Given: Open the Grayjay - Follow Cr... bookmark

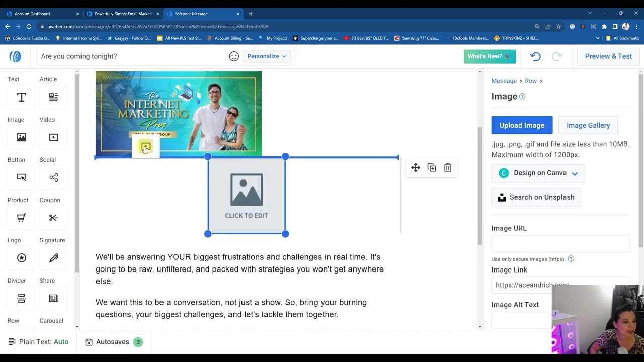Looking at the screenshot, I should [x=129, y=38].
